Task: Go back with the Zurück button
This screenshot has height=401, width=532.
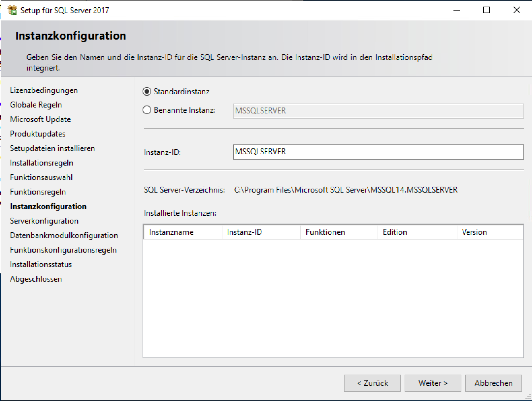Action: click(372, 383)
